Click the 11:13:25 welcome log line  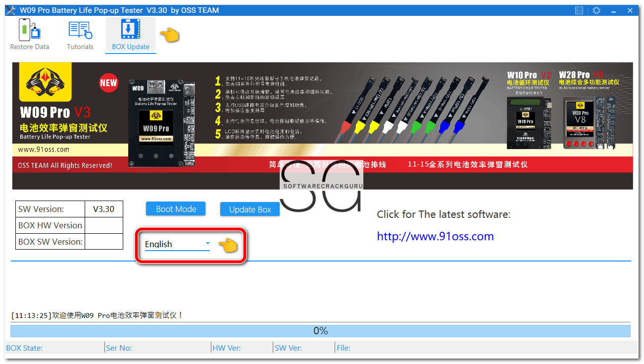[x=97, y=315]
